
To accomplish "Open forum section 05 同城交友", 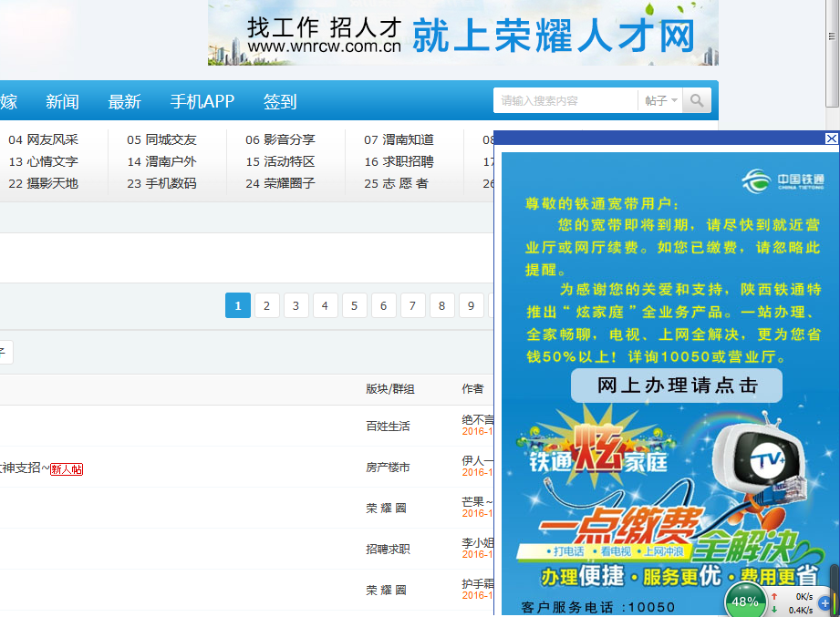I will (161, 139).
